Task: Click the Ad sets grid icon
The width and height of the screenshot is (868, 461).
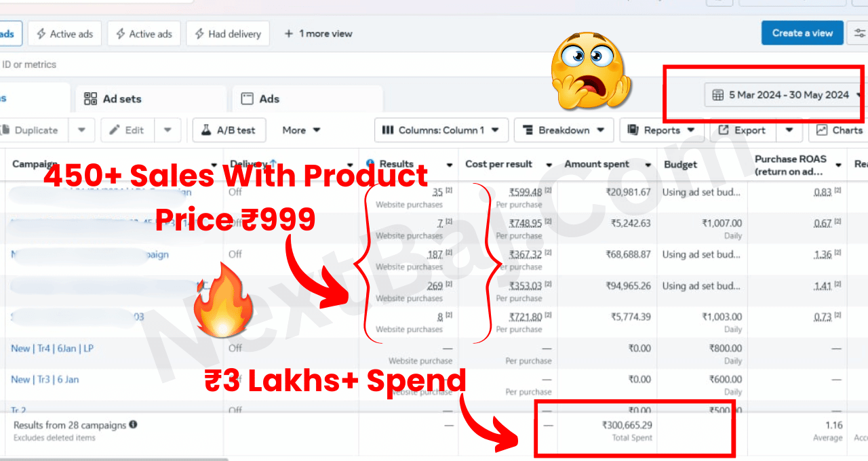Action: [90, 99]
